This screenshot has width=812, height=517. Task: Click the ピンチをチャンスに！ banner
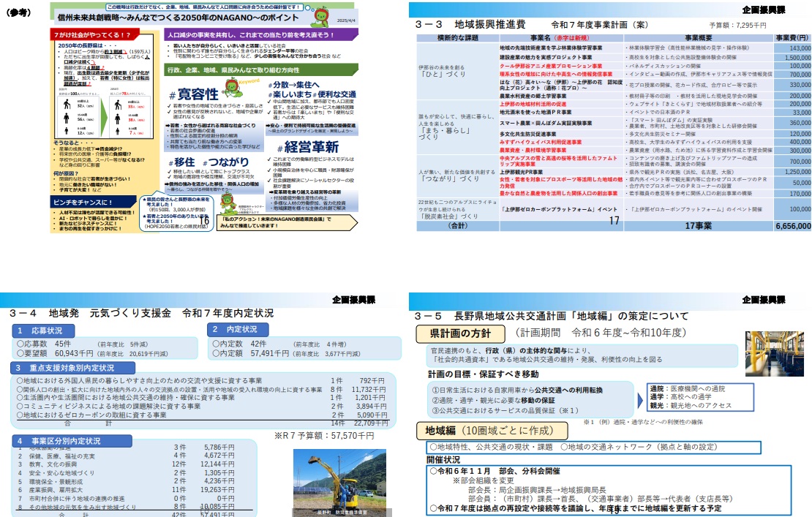(94, 202)
